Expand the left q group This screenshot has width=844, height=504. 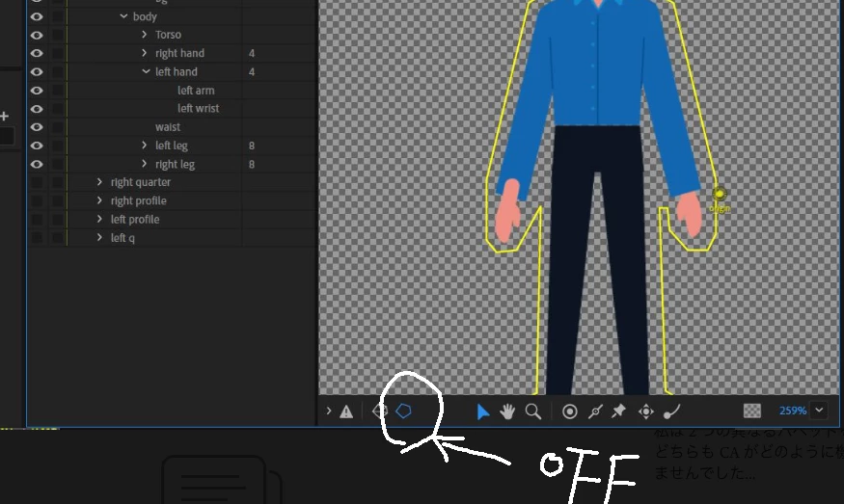pyautogui.click(x=99, y=237)
